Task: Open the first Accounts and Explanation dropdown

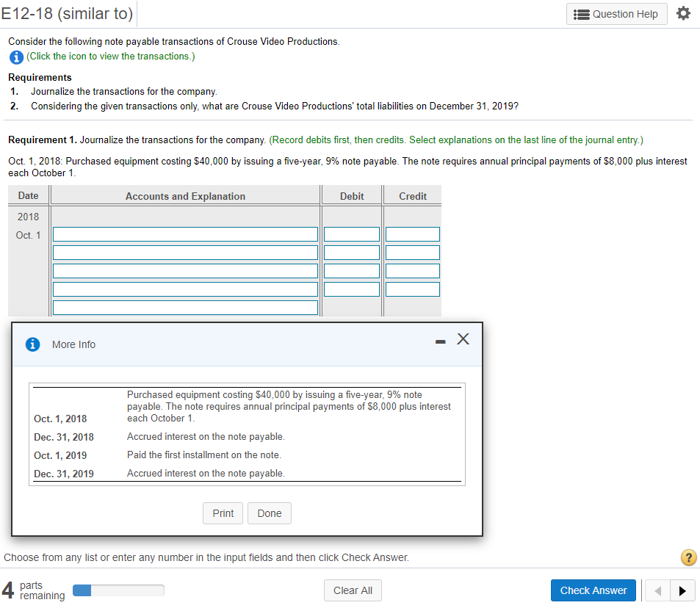Action: pos(184,234)
